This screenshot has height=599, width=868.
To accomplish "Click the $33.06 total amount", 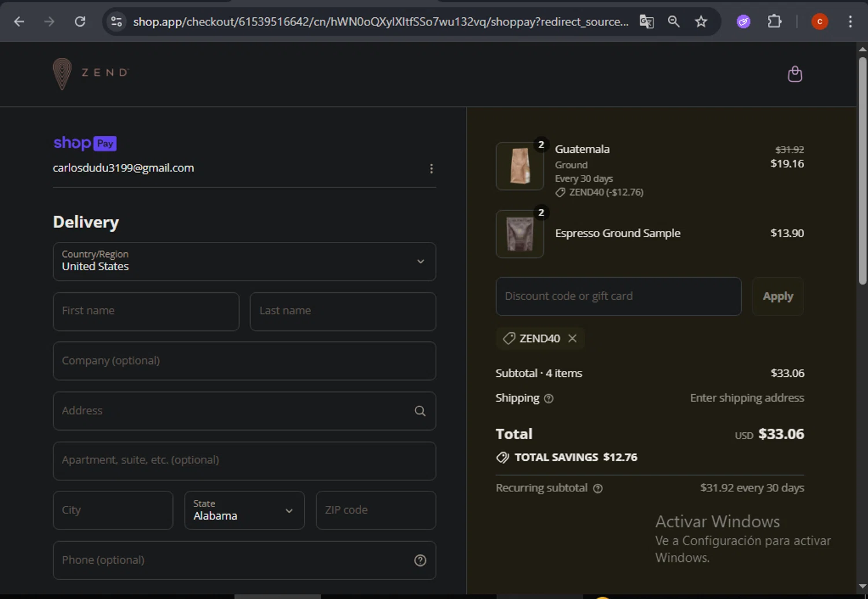I will (x=781, y=434).
